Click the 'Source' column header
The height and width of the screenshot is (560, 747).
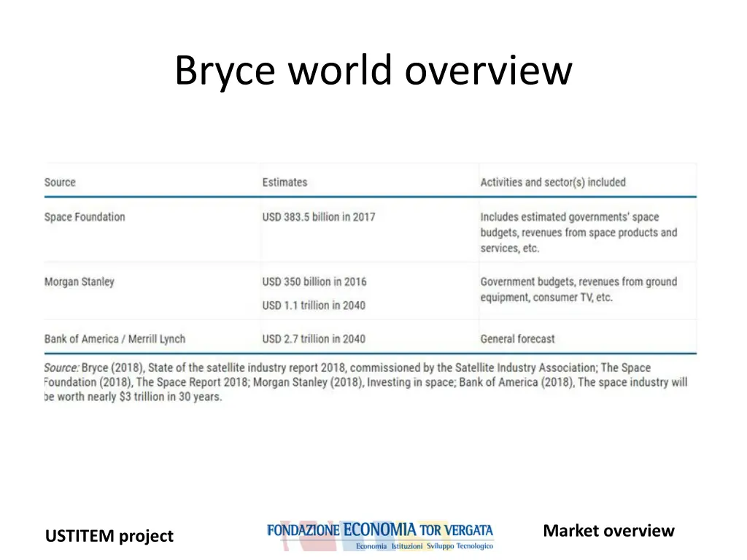tap(60, 182)
